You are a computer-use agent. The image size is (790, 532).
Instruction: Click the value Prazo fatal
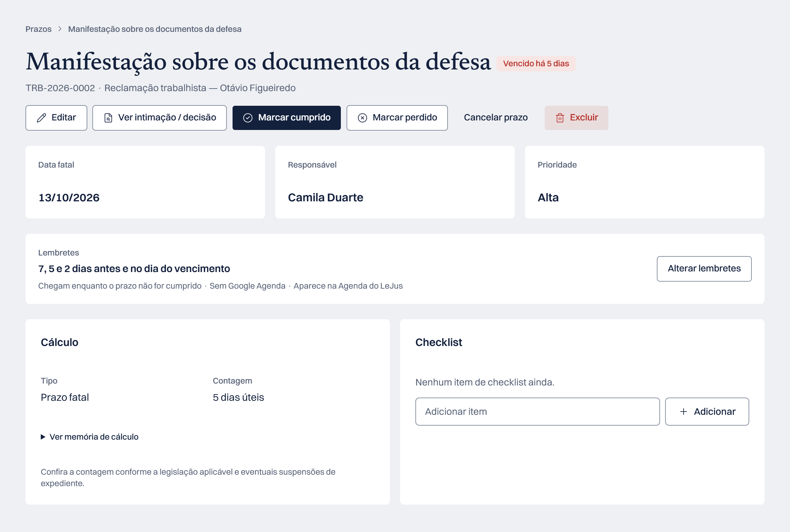pyautogui.click(x=65, y=397)
